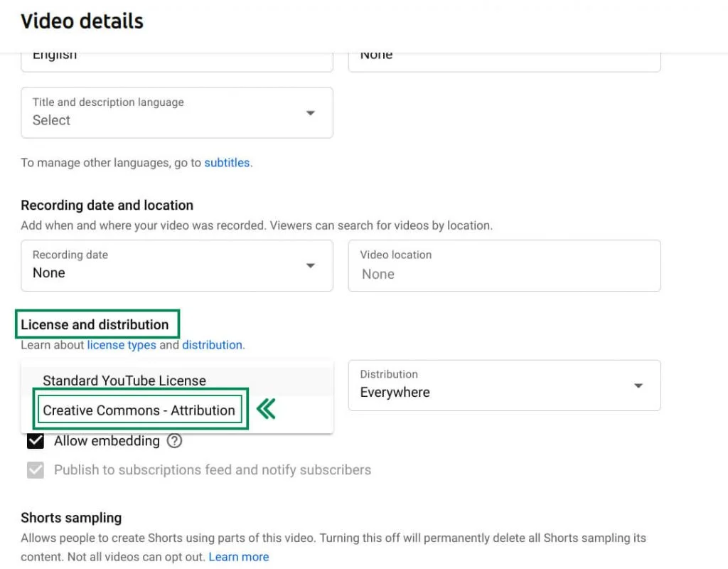
Task: Follow the license types link
Action: tap(122, 345)
